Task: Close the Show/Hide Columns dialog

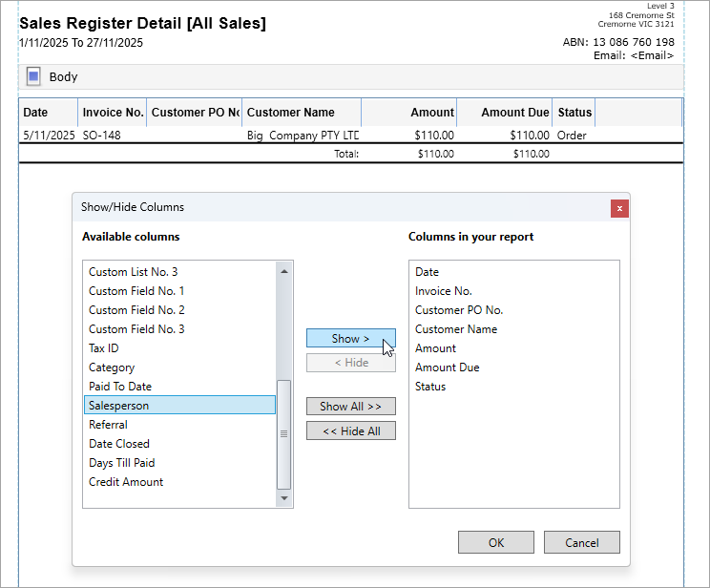Action: (x=619, y=208)
